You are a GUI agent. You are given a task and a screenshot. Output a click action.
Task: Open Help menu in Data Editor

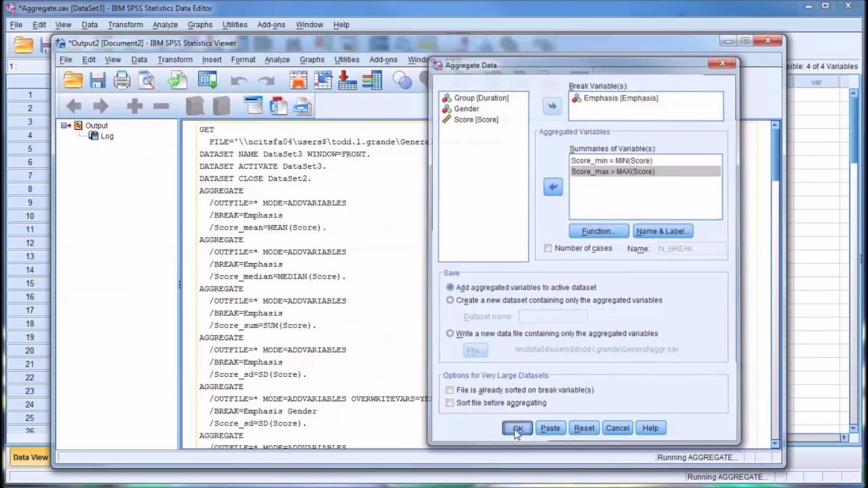tap(341, 24)
